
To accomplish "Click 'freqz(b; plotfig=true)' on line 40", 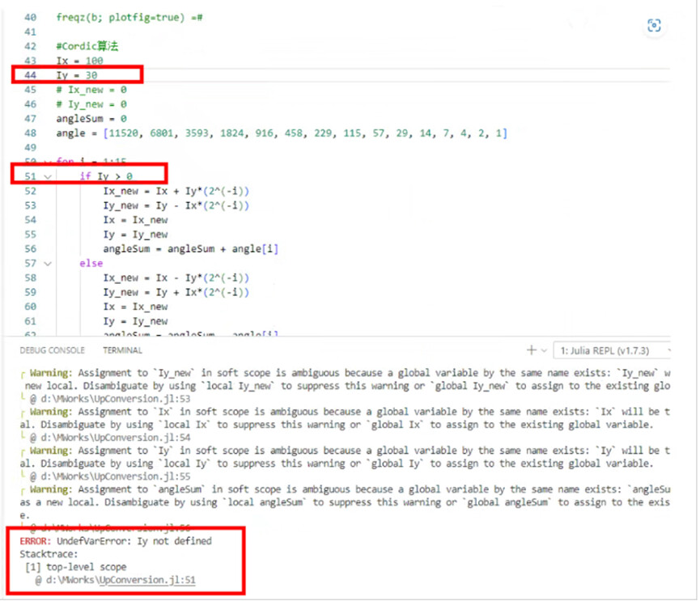I will point(120,18).
